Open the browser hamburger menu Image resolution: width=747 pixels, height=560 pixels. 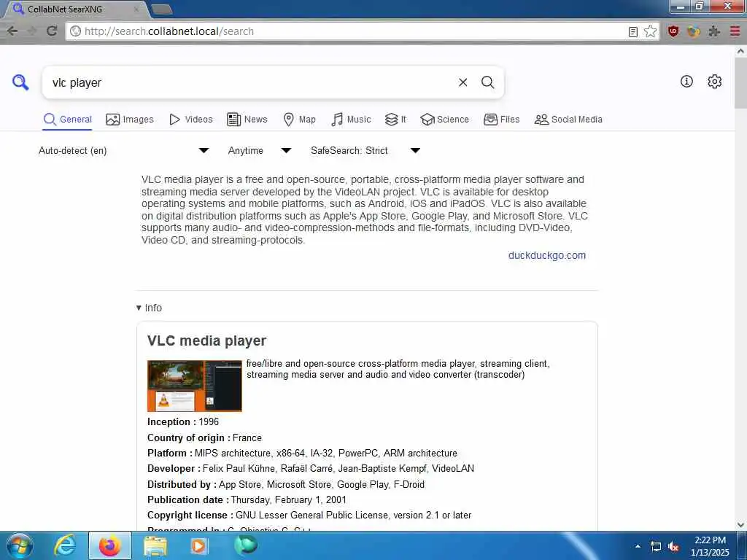[x=735, y=31]
